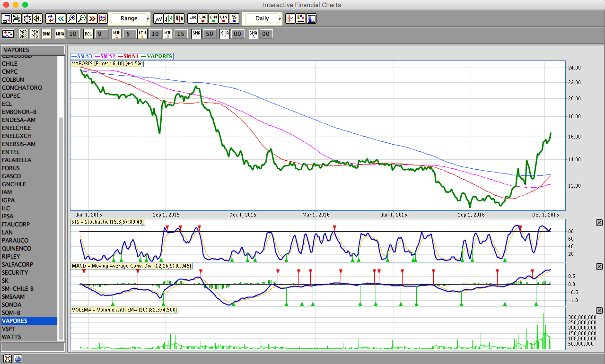This screenshot has height=364, width=605.
Task: Close the MACD indicator panel
Action: (599, 267)
